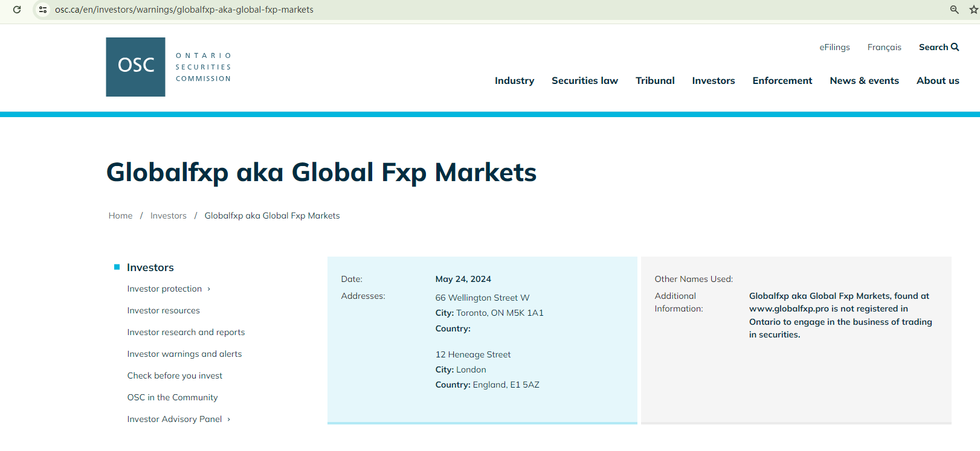Viewport: 980px width, 451px height.
Task: Select the Tribunal menu item
Action: (655, 81)
